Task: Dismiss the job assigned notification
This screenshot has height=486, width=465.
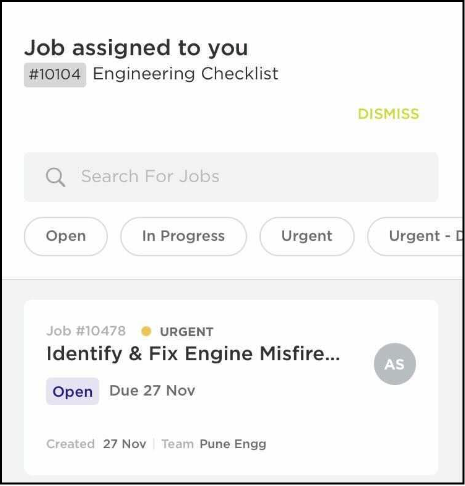Action: click(x=388, y=114)
